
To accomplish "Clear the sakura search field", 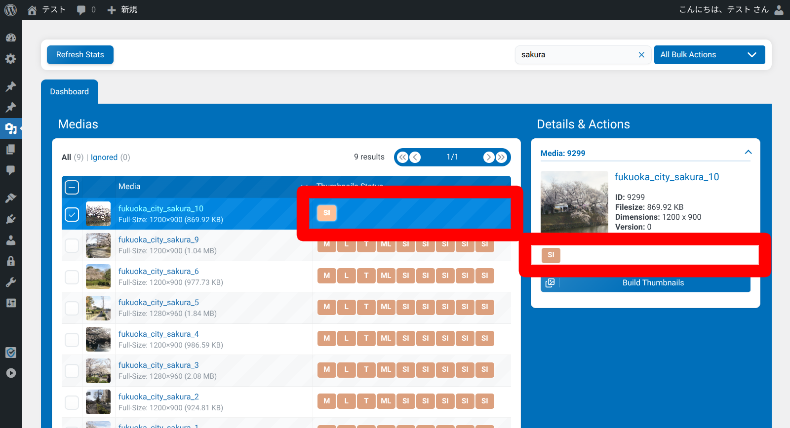I will [641, 55].
